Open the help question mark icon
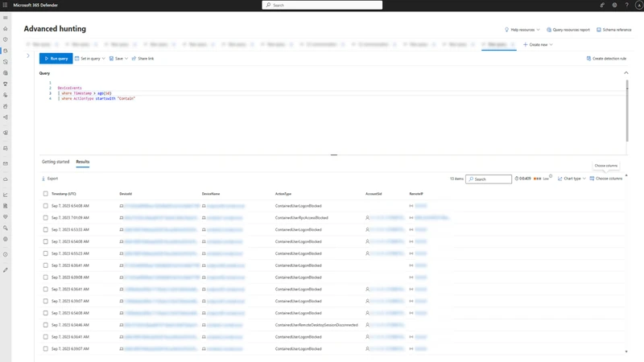The width and height of the screenshot is (644, 362). [x=627, y=5]
